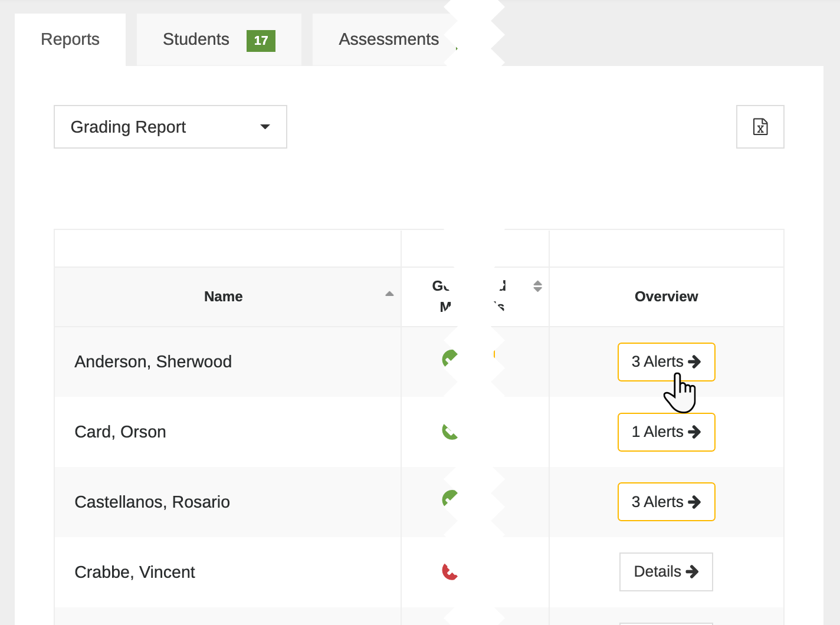Sort Graded Materials column descending

click(538, 289)
